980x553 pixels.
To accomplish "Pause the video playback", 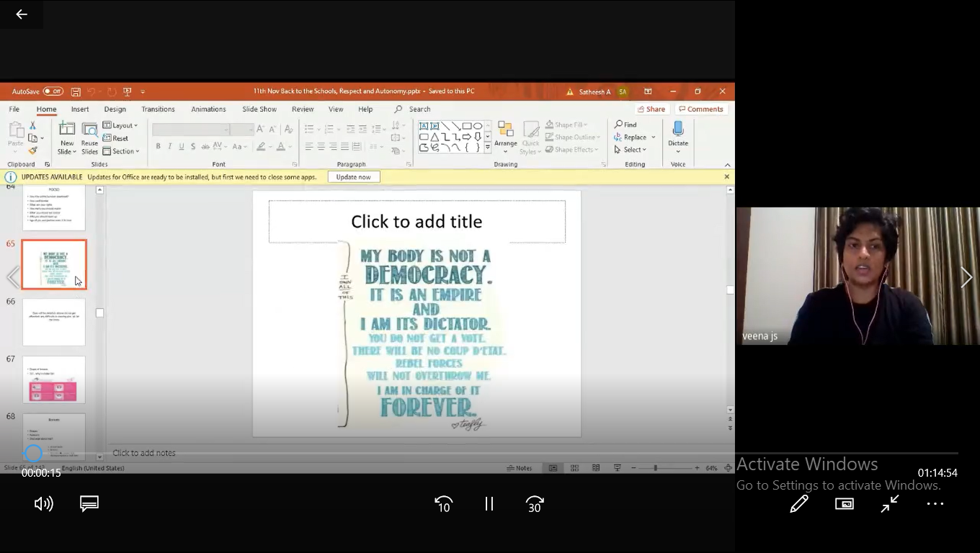I will point(489,503).
